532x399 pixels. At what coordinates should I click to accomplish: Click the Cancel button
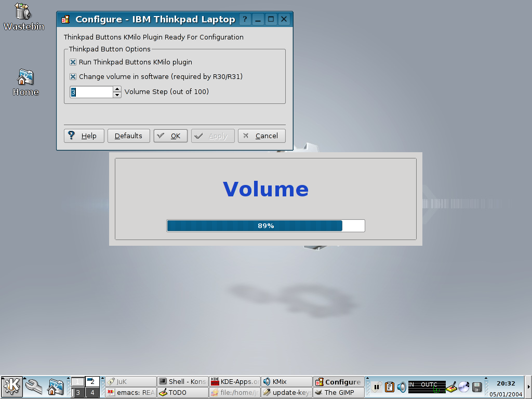[262, 136]
